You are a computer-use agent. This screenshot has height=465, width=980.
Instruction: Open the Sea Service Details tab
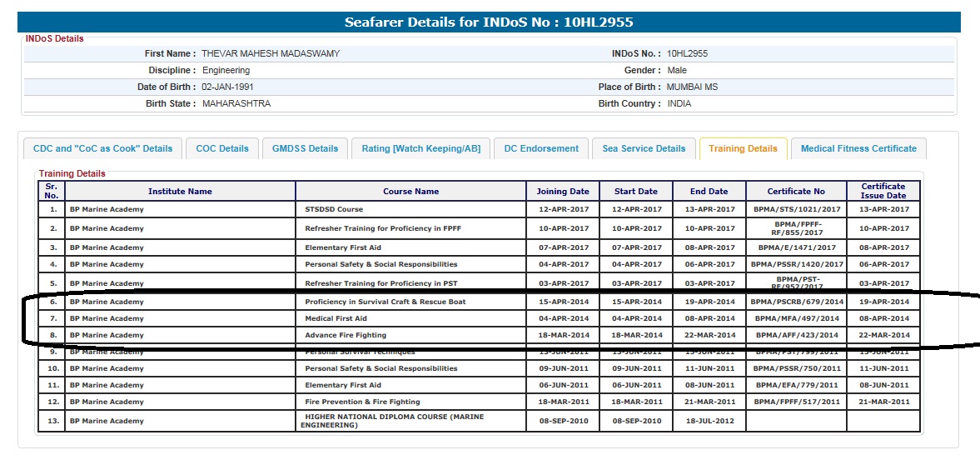[644, 148]
